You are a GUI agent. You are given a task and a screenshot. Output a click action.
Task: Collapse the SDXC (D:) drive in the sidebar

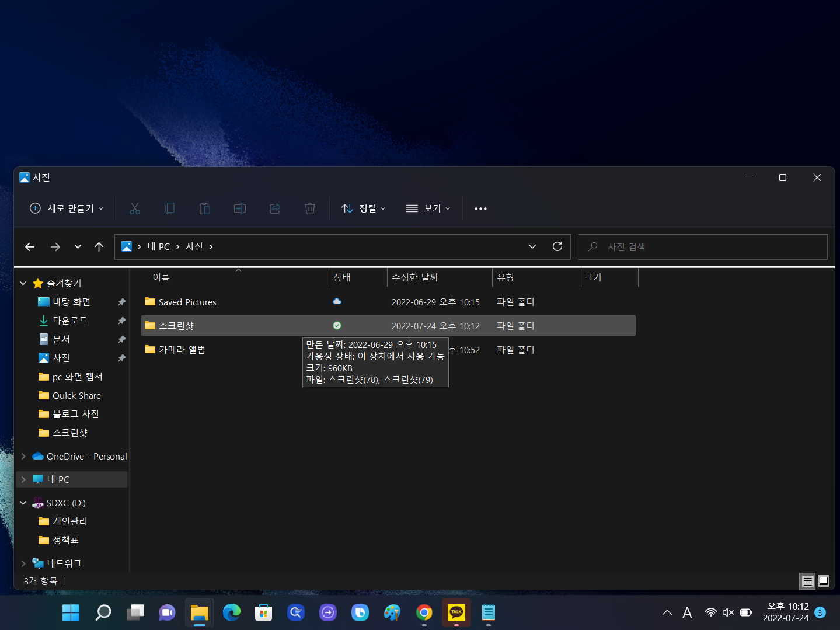23,503
